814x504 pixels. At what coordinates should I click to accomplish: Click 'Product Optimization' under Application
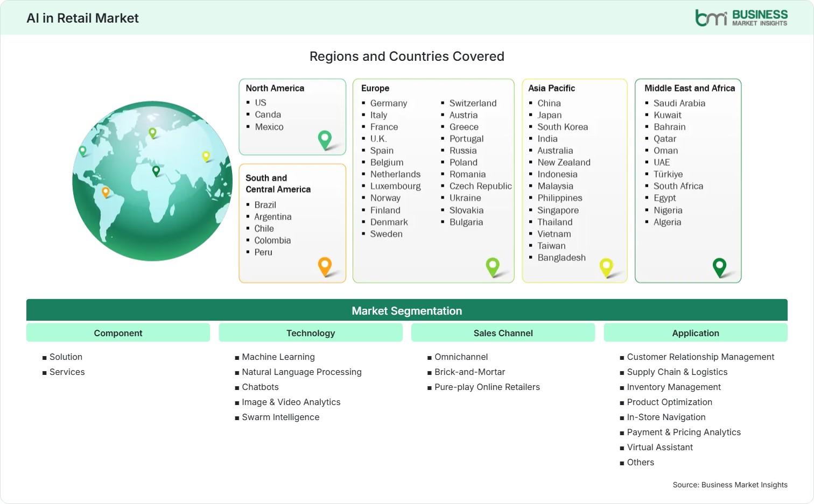[x=670, y=402]
